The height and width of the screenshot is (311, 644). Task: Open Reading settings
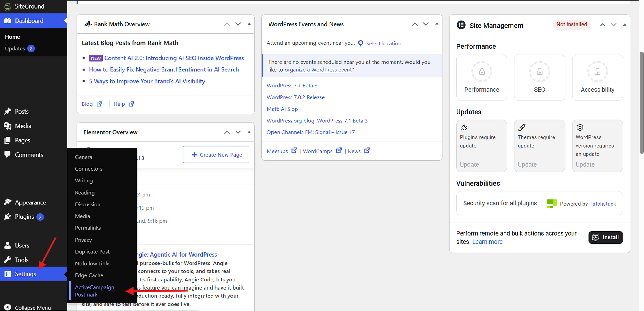(85, 193)
